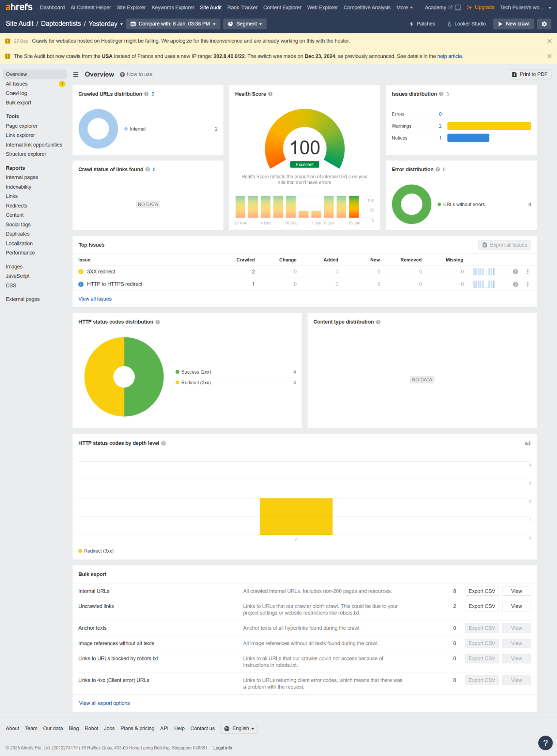Toggle the Redirect (3xx) legend in depth chart
Image resolution: width=557 pixels, height=756 pixels.
pyautogui.click(x=96, y=551)
